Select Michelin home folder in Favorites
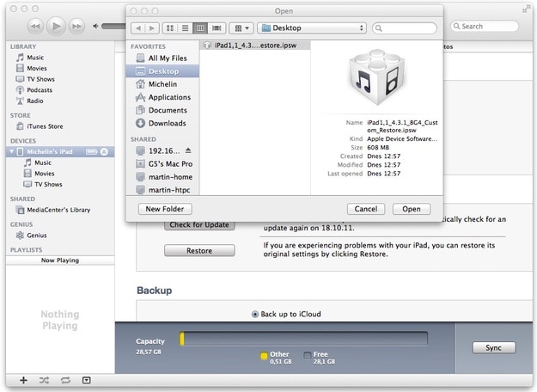This screenshot has height=392, width=537. 162,84
